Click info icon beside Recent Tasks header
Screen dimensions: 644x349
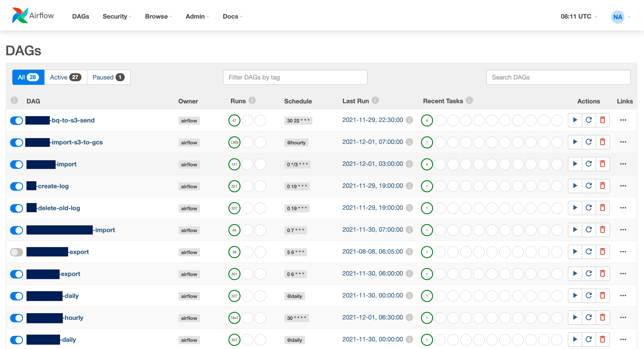point(469,101)
